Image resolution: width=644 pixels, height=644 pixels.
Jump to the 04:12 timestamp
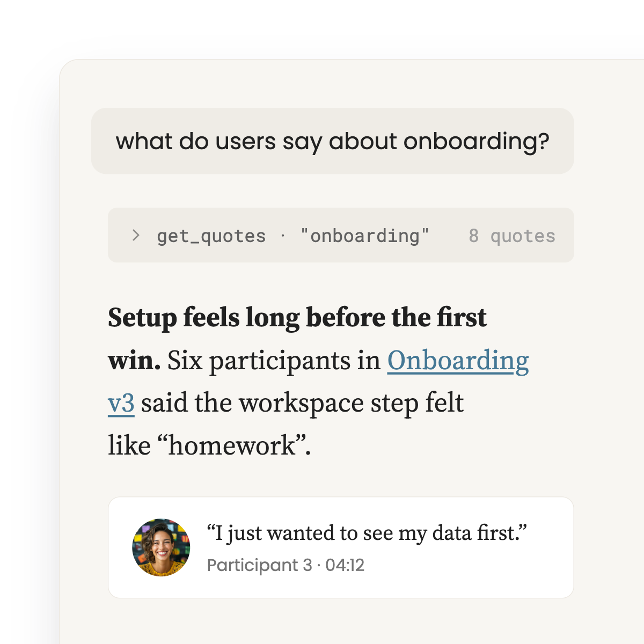click(345, 565)
